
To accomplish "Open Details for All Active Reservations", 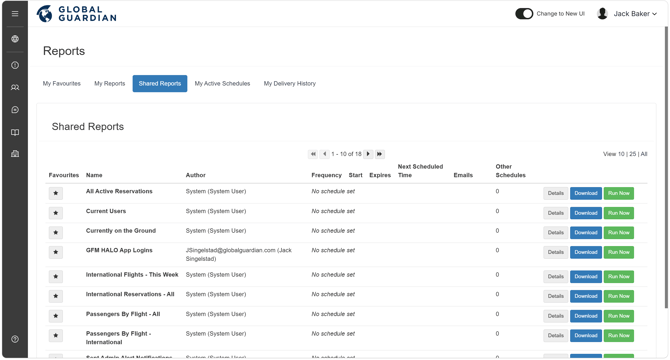I will tap(555, 193).
